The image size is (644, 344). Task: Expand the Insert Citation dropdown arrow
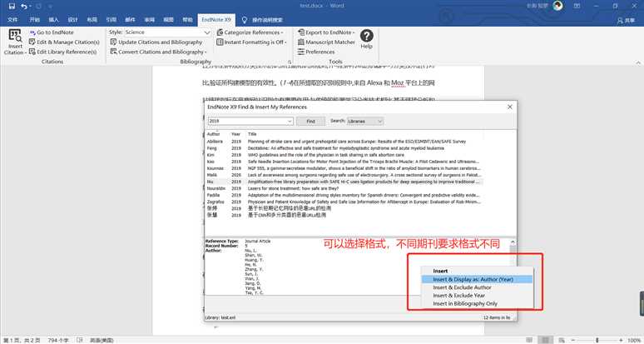point(25,52)
